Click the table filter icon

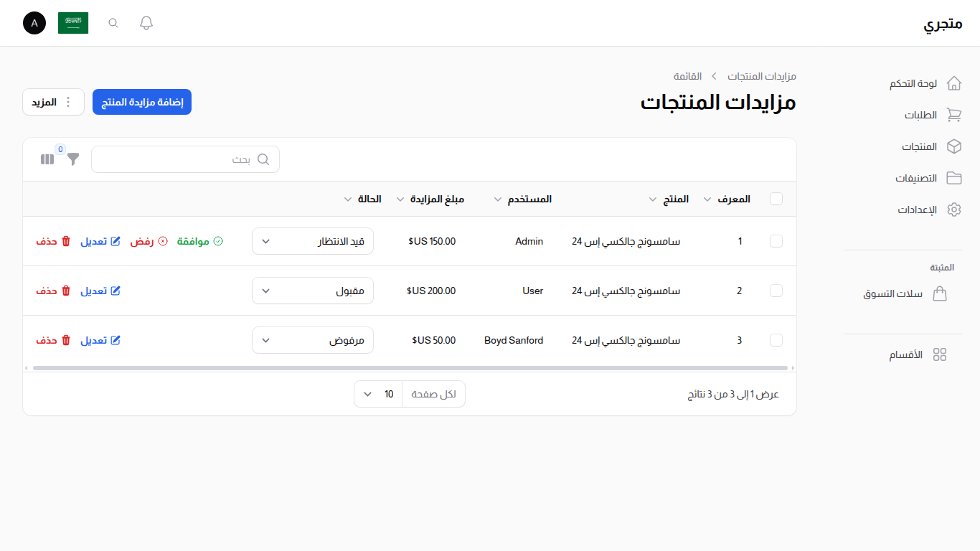72,159
